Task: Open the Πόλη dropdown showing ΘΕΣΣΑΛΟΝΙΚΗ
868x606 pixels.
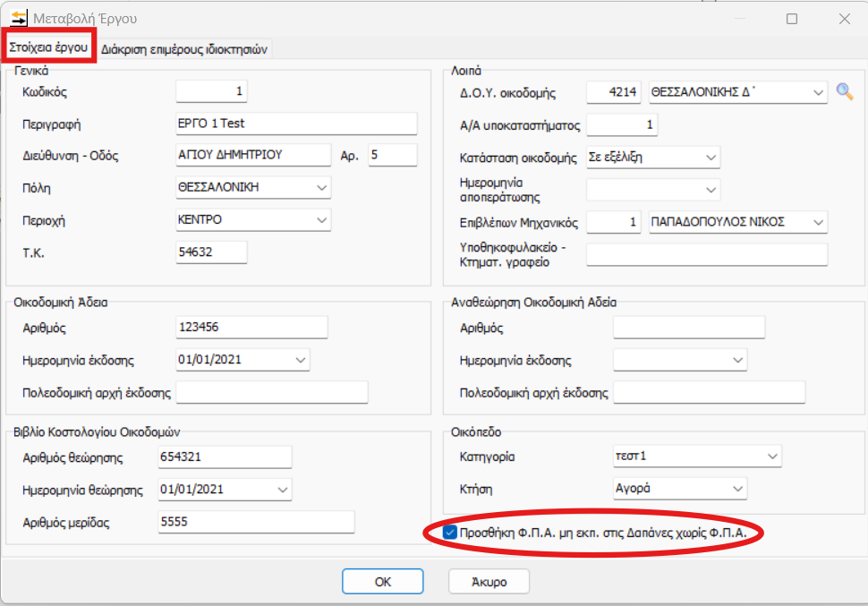Action: pyautogui.click(x=321, y=187)
